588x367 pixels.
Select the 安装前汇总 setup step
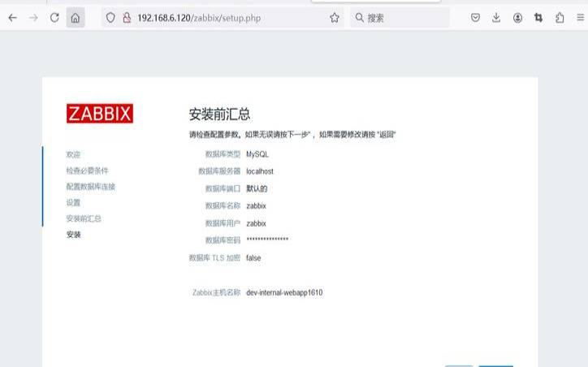(x=84, y=218)
